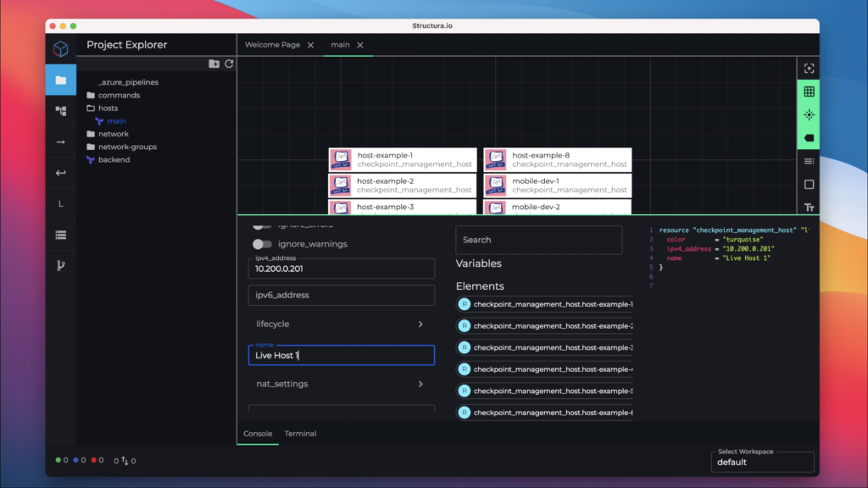Click the list lines canvas icon

click(x=809, y=162)
